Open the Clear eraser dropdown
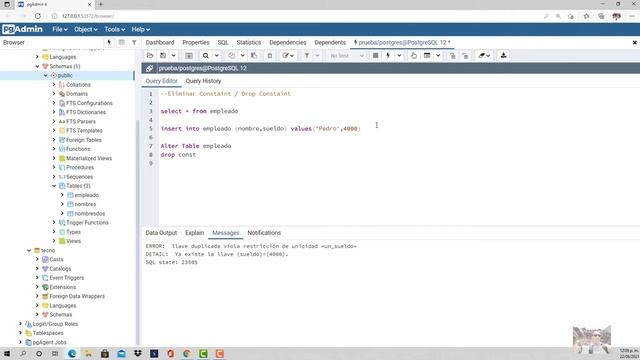 point(484,56)
